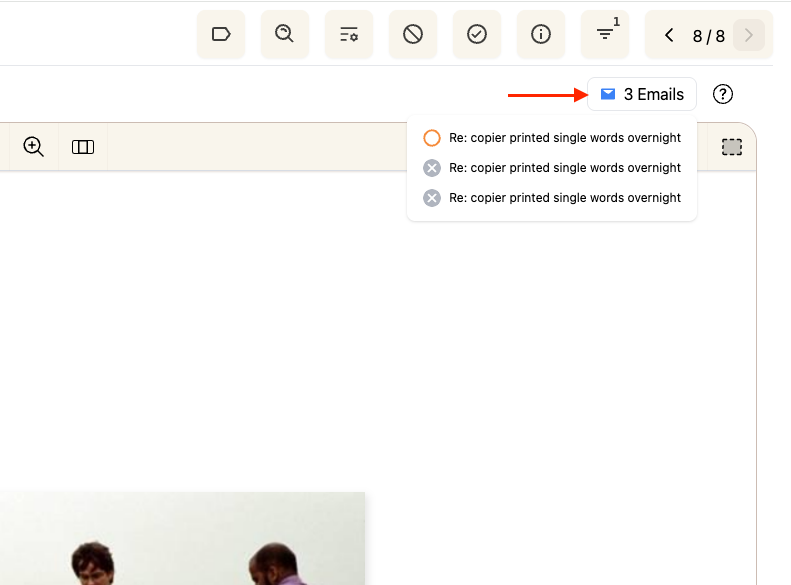This screenshot has height=585, width=791.
Task: Click the approve checkmark circle icon
Action: point(477,34)
